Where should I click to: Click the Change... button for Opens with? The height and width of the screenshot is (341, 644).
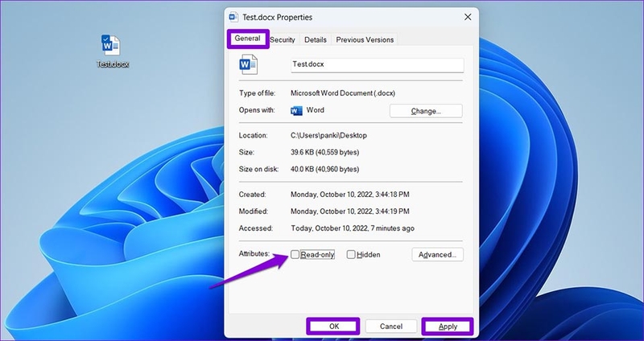(426, 111)
